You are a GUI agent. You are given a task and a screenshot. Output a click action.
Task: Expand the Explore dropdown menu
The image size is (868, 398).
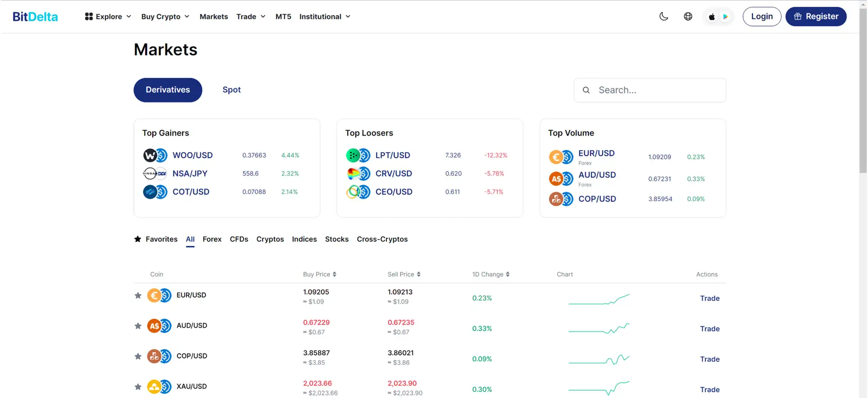(108, 17)
